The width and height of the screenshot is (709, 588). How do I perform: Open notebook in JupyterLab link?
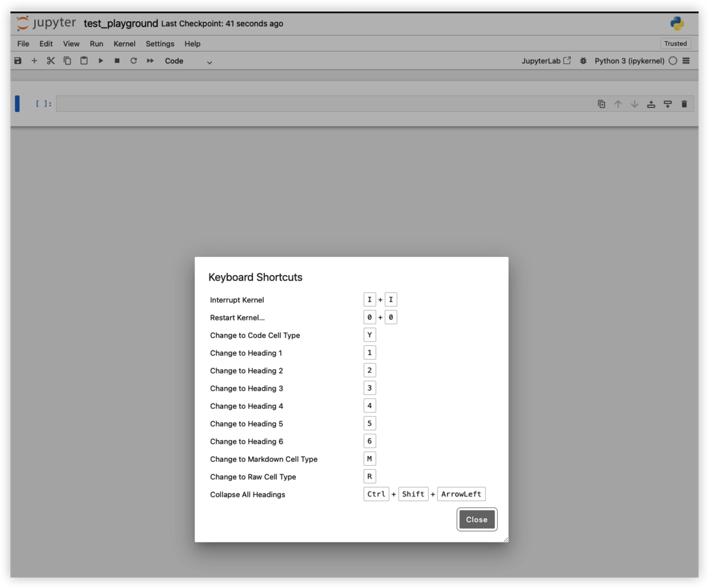click(x=546, y=61)
